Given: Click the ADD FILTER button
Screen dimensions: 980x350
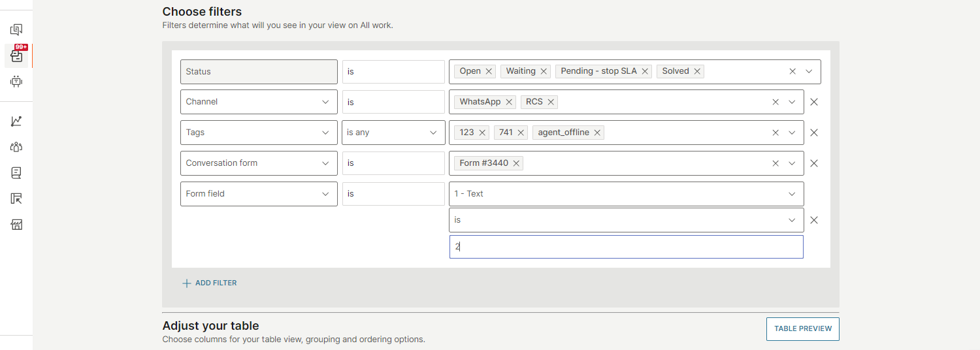Looking at the screenshot, I should pos(210,283).
